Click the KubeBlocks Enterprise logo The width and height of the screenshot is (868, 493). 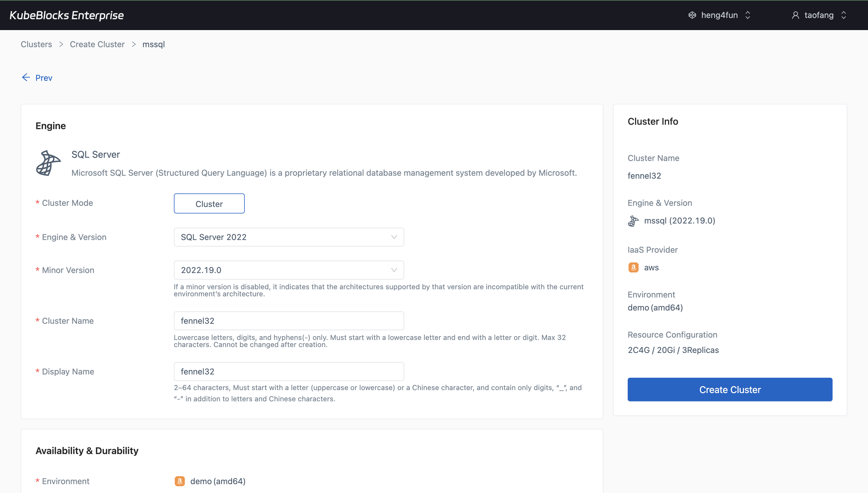coord(66,15)
